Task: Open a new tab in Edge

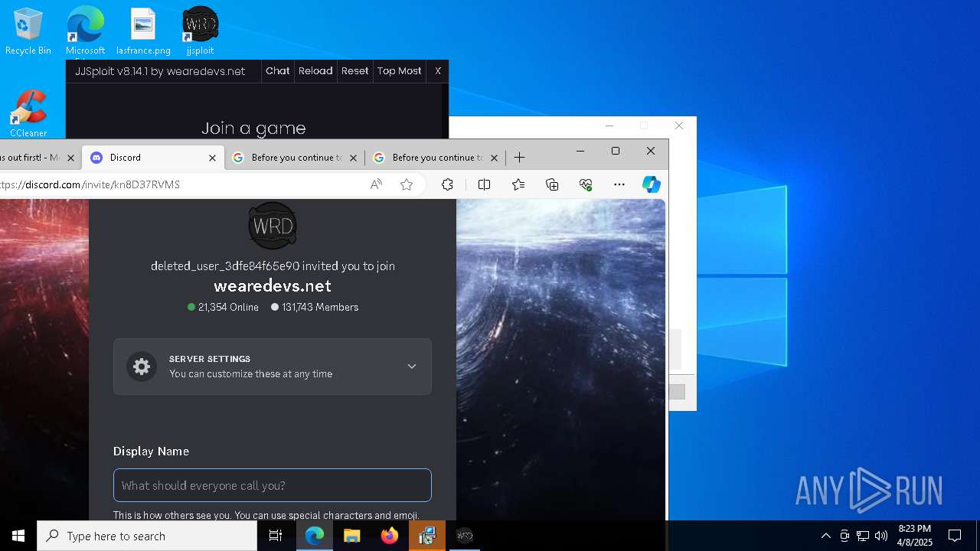Action: coord(519,158)
